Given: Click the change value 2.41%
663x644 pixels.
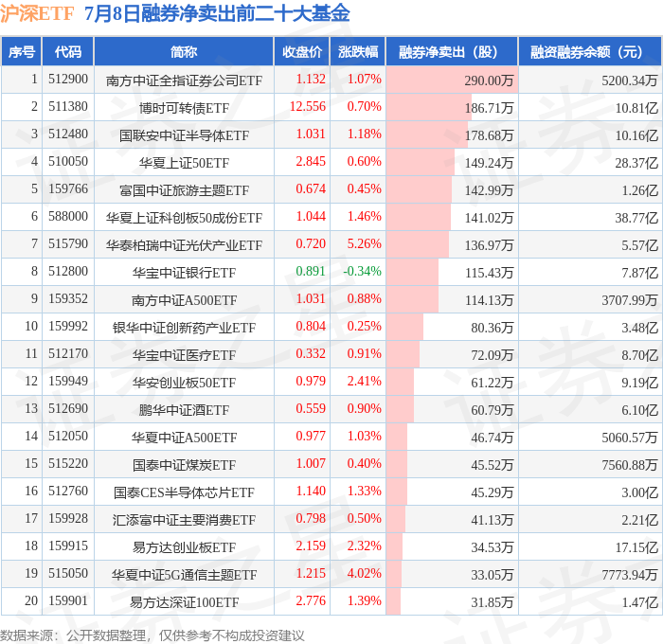Looking at the screenshot, I should [x=364, y=382].
